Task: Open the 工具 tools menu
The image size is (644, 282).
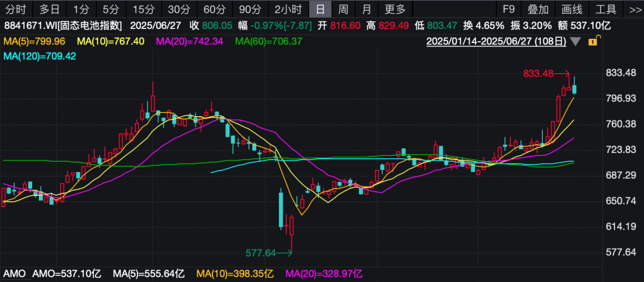Action: click(x=605, y=9)
